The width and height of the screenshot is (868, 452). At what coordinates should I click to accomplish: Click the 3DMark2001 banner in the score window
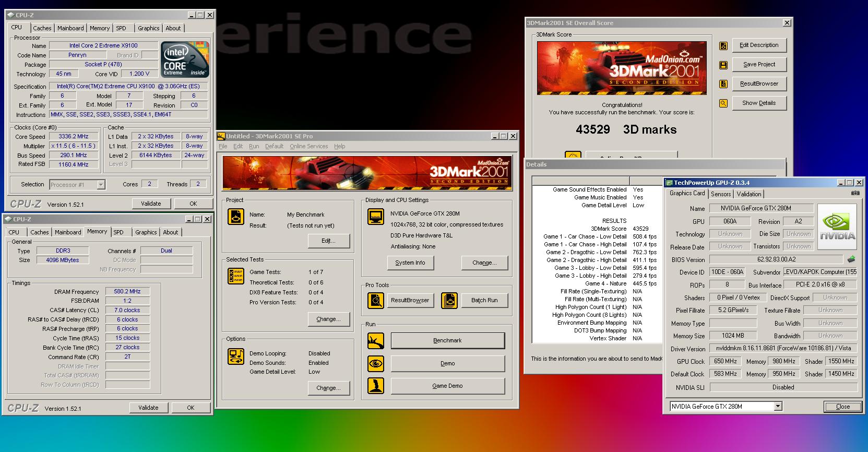tap(622, 68)
